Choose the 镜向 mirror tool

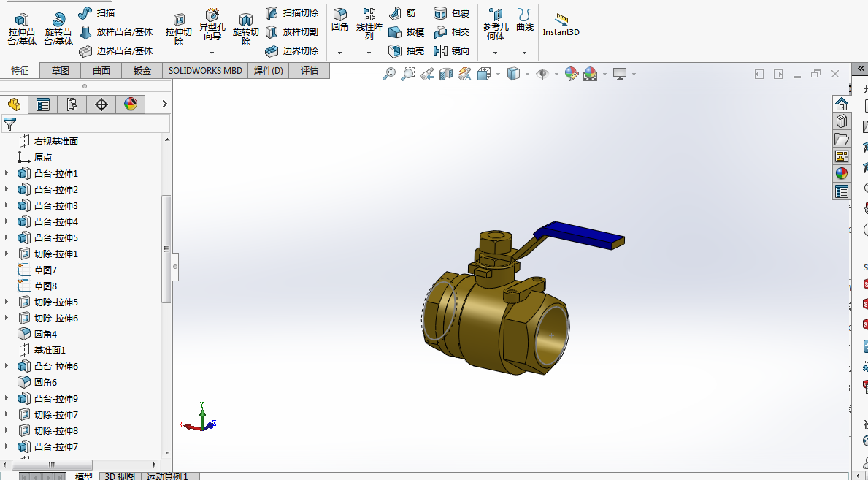(451, 51)
